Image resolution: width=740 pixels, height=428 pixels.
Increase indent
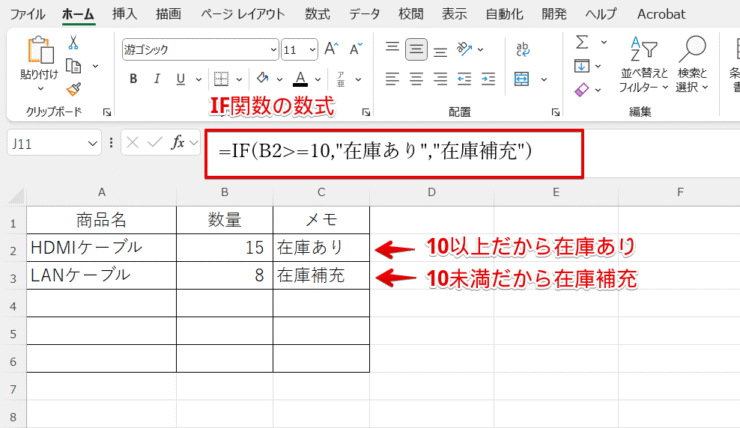(488, 79)
